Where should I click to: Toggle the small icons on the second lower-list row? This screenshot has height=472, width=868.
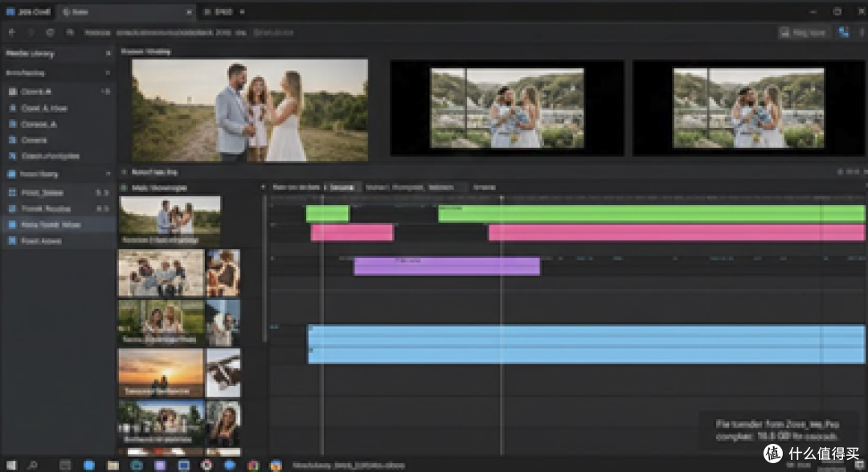pos(102,209)
